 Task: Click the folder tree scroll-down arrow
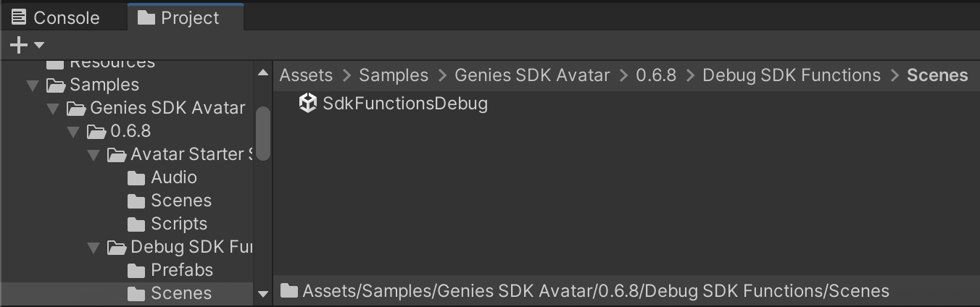tap(263, 293)
